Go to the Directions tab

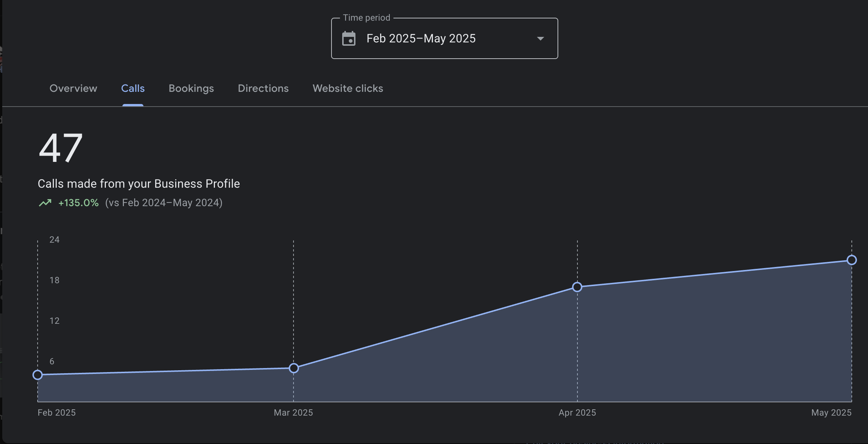[263, 89]
